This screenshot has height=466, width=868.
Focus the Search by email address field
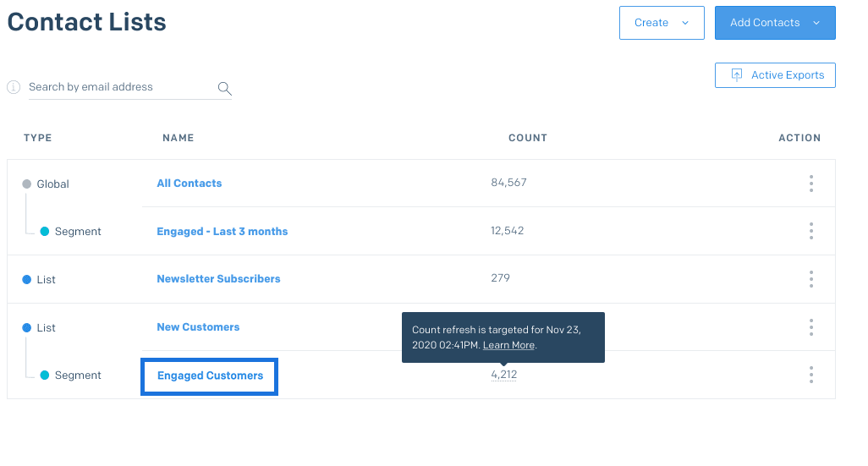coord(118,87)
